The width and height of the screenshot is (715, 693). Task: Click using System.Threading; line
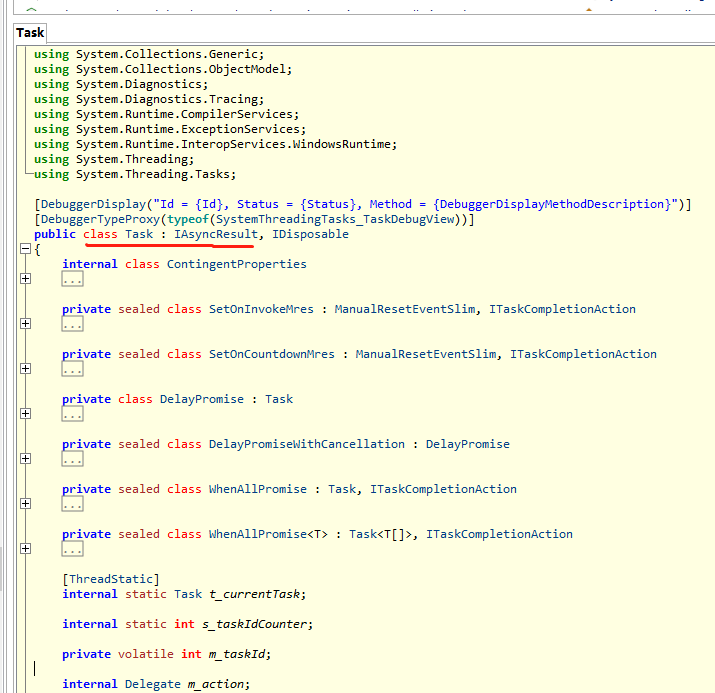tap(114, 160)
